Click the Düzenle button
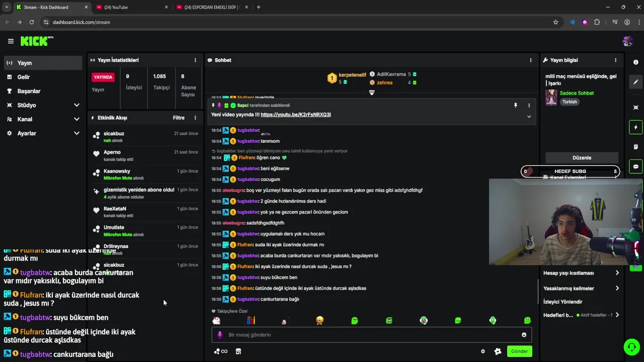The height and width of the screenshot is (362, 644). [582, 158]
